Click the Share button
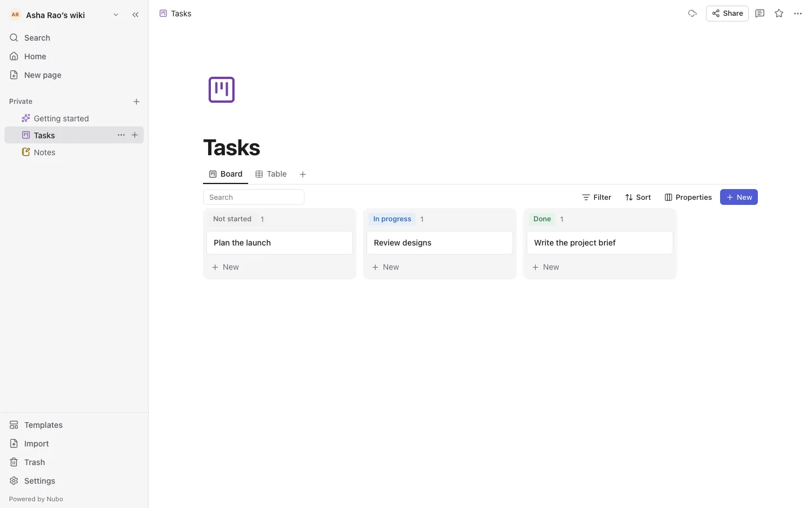The height and width of the screenshot is (508, 812). (x=727, y=14)
